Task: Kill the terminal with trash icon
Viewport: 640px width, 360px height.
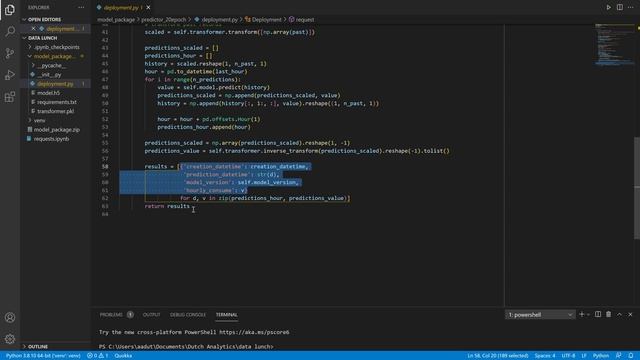Action: [x=609, y=314]
